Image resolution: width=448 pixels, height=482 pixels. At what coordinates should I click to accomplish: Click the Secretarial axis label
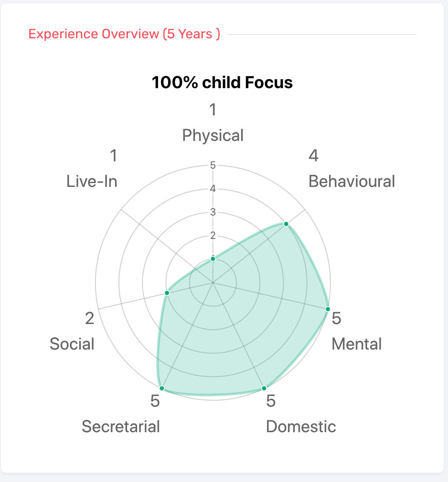click(x=121, y=426)
